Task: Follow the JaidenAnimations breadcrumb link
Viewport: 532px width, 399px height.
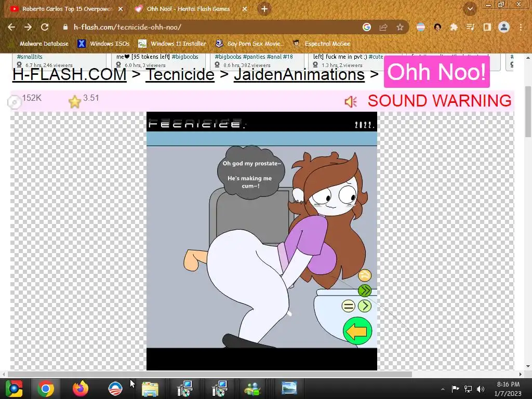Action: 299,75
